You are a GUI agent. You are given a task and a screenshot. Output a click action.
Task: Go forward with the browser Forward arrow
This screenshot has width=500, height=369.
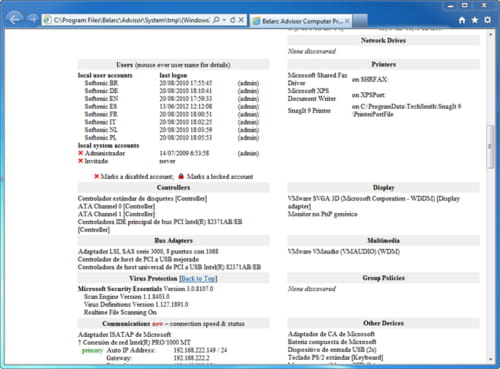coord(32,19)
